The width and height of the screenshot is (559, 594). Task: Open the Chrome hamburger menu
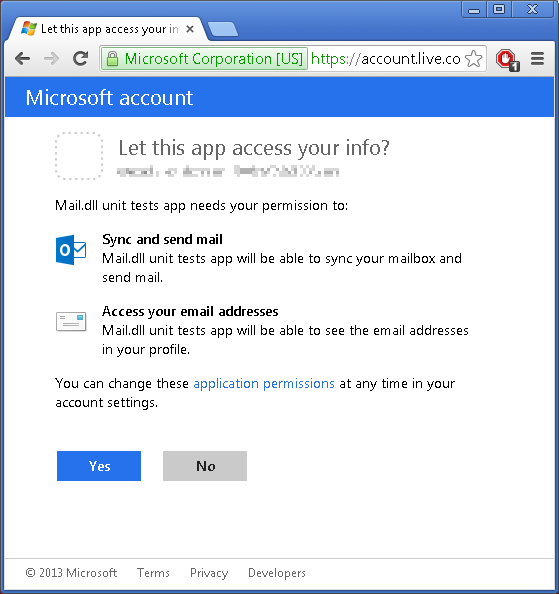pyautogui.click(x=537, y=59)
